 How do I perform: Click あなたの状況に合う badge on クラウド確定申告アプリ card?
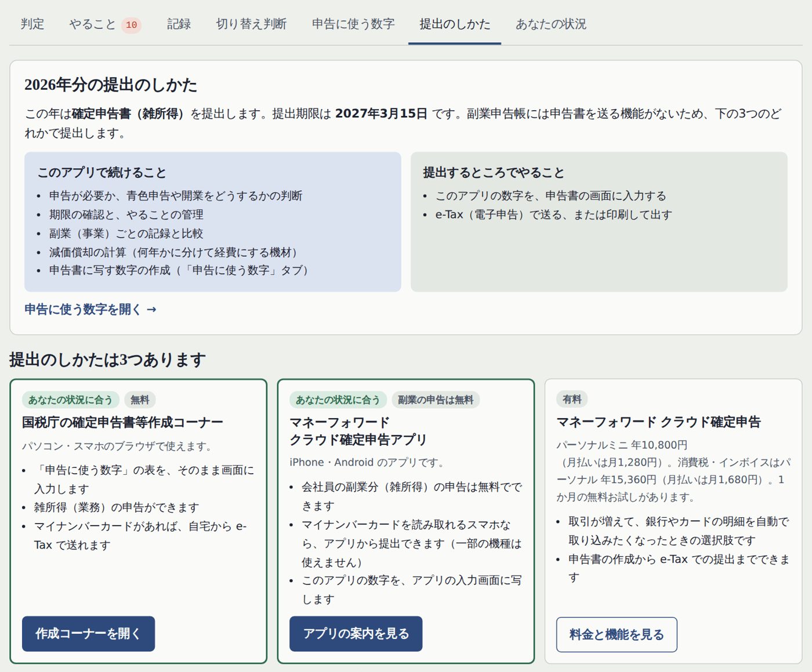(338, 400)
